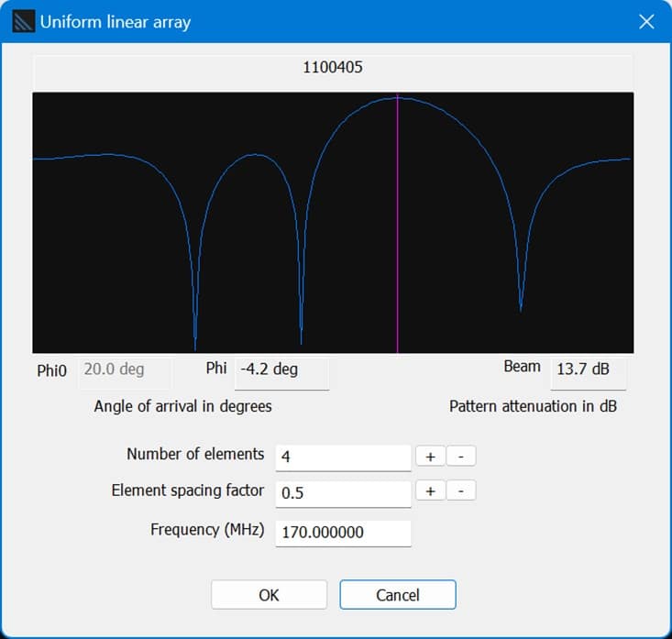Click the 'Angle of arrival in degrees' label
The image size is (672, 639).
click(x=182, y=406)
